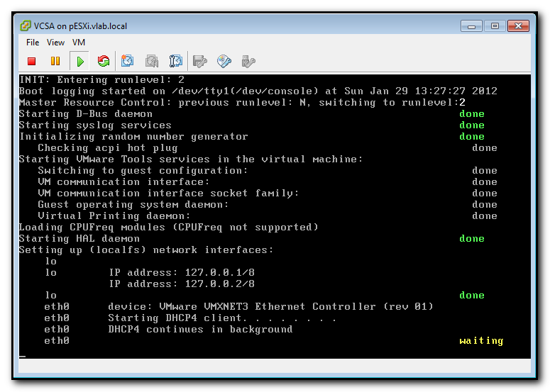Click the Suspend VM pause icon
The image size is (550, 392).
(55, 61)
